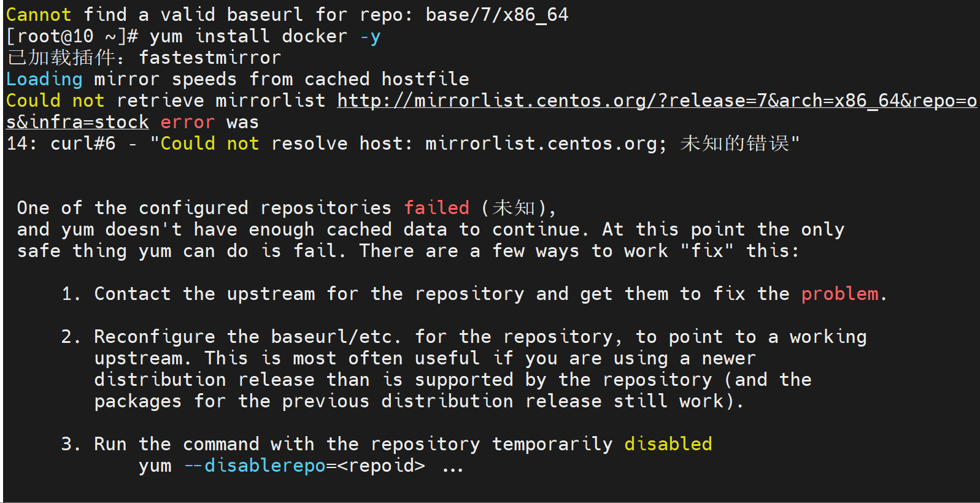Click the "Reconfigure" word in step 2
The height and width of the screenshot is (503, 980).
[155, 337]
